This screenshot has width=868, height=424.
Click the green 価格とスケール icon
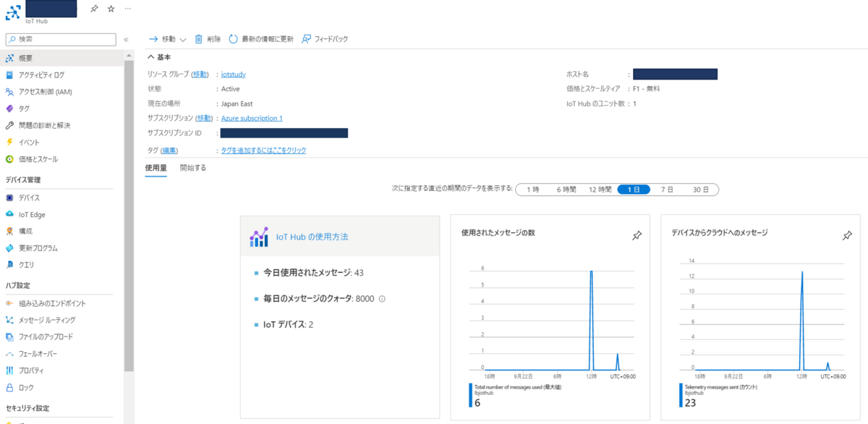[9, 159]
